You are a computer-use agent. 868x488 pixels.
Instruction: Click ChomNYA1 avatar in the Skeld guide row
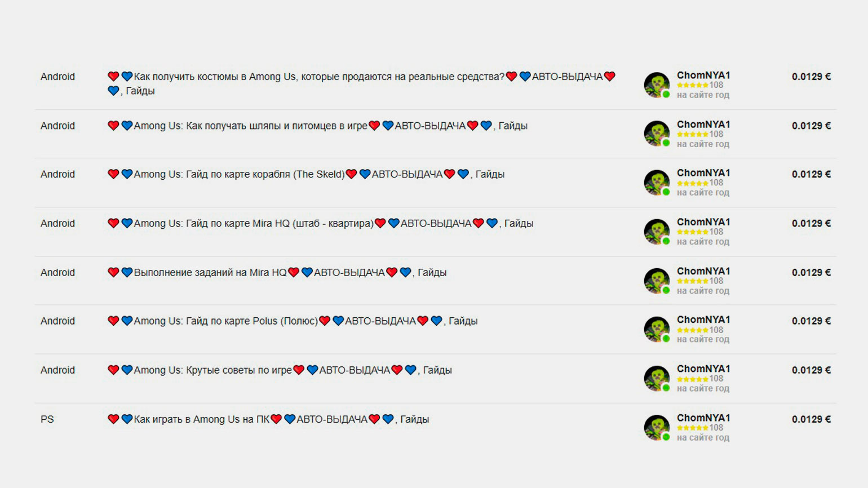point(657,183)
